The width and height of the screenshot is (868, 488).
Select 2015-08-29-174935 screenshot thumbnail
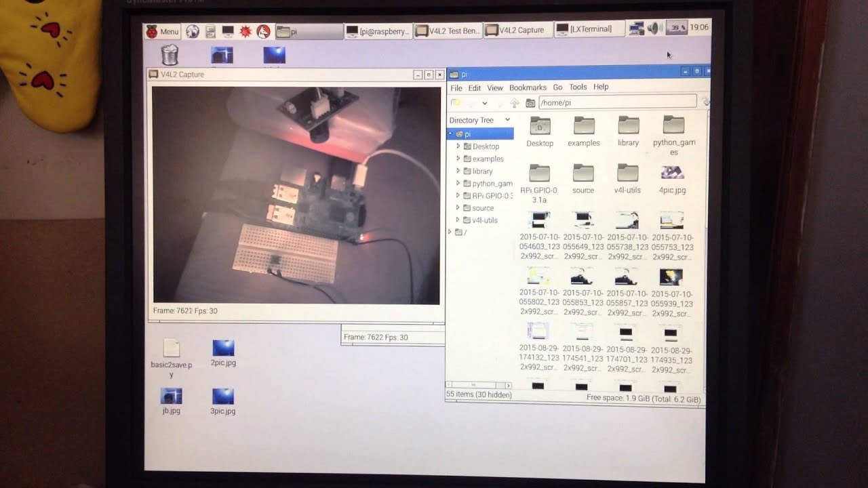(671, 333)
